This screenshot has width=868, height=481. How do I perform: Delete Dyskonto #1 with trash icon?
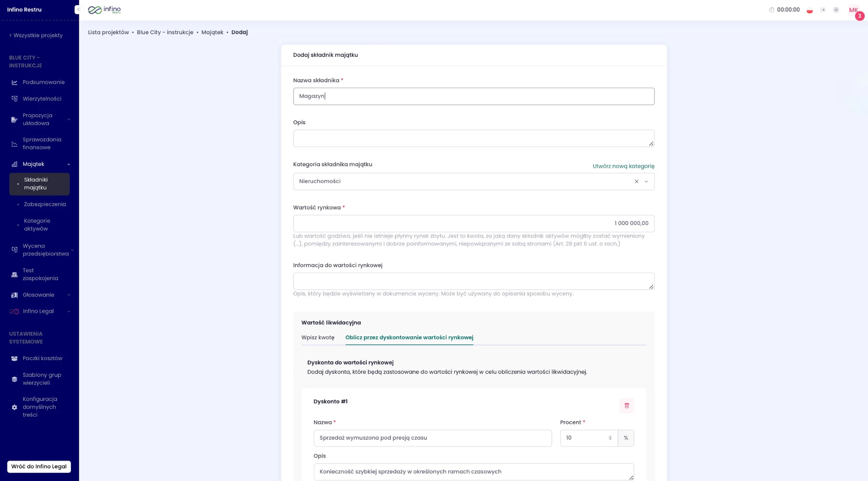pos(626,405)
